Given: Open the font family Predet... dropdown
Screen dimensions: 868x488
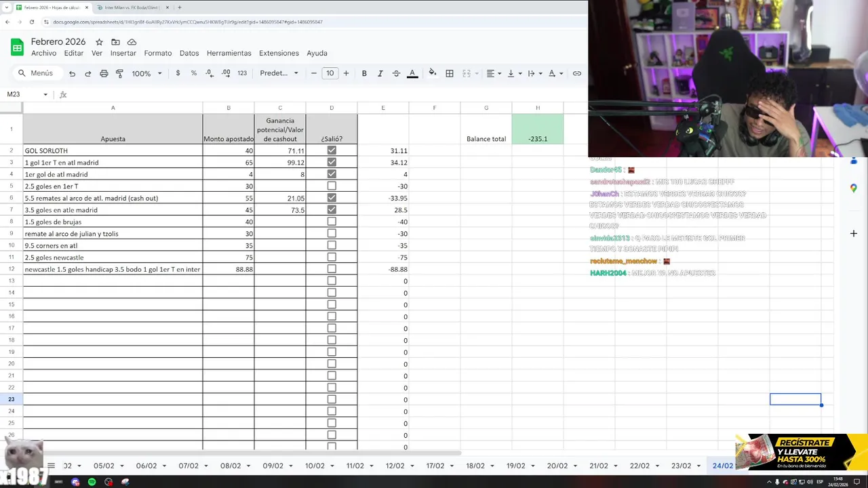Looking at the screenshot, I should point(279,73).
